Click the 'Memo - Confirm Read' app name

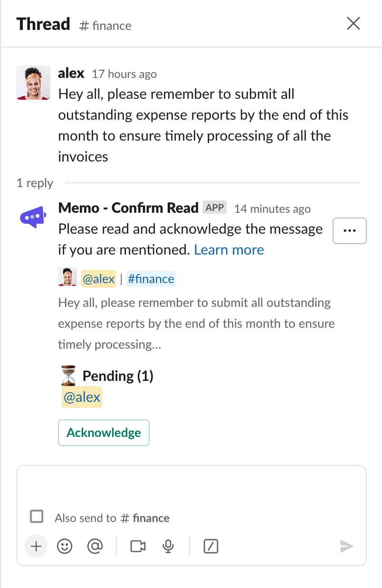click(128, 208)
